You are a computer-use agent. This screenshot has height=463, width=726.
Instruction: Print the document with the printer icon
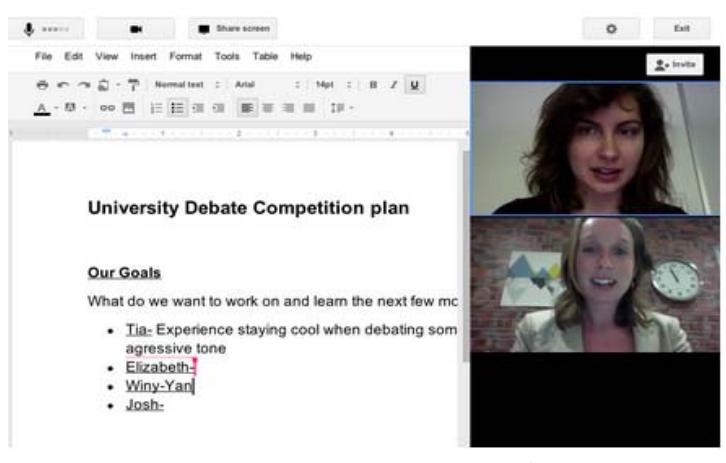pos(43,85)
